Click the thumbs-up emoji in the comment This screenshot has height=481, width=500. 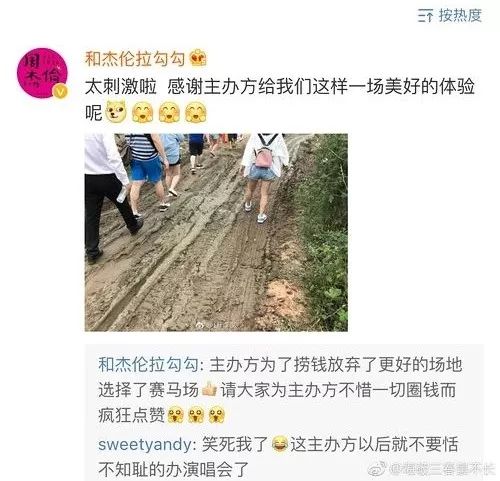click(209, 390)
